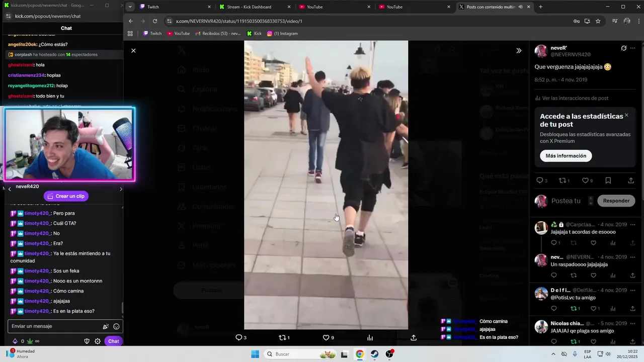Collapse the post sidebar with double chevron
Image resolution: width=644 pixels, height=362 pixels.
(519, 51)
